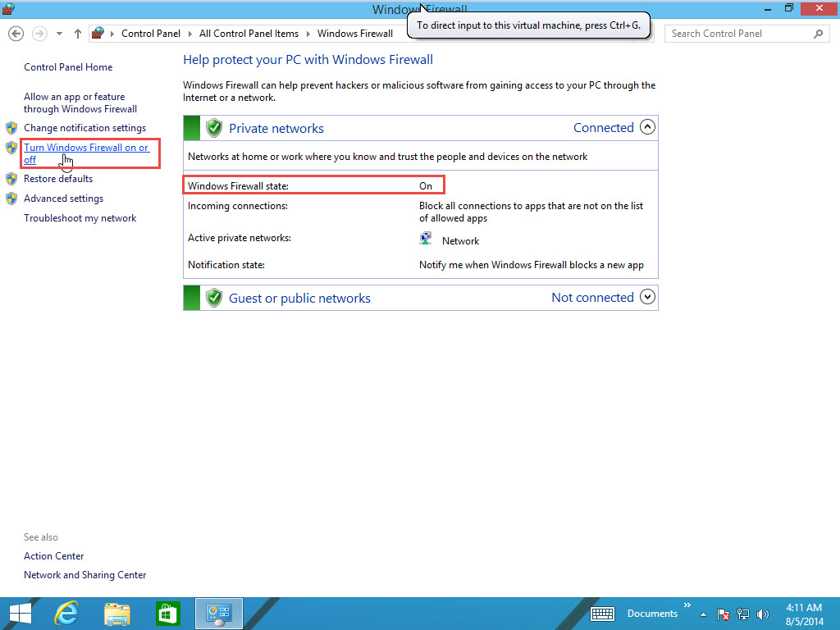Click the volume speaker tray icon
Viewport: 840px width, 630px height.
point(763,614)
